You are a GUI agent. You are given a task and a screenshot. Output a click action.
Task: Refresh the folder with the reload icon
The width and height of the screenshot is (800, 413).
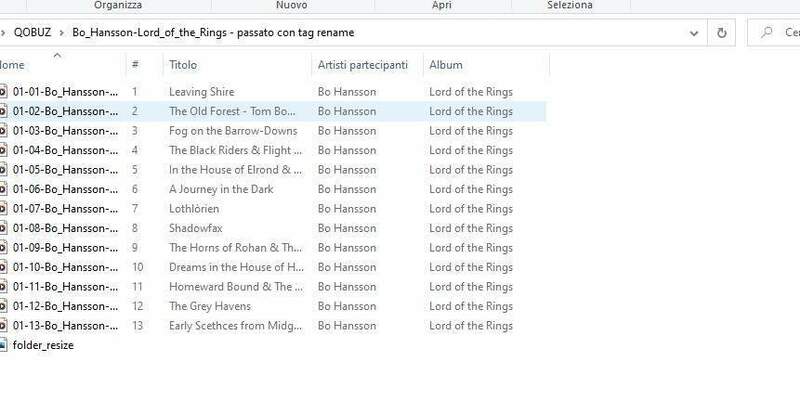click(721, 33)
